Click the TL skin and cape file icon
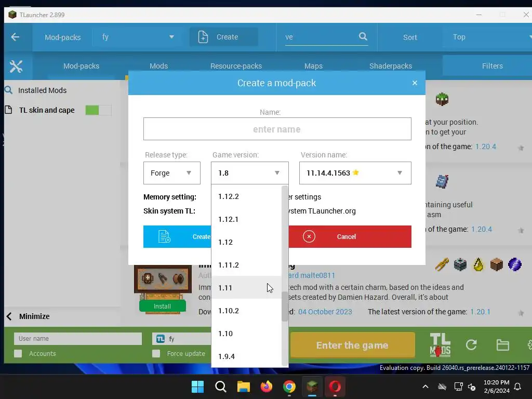 pyautogui.click(x=8, y=110)
